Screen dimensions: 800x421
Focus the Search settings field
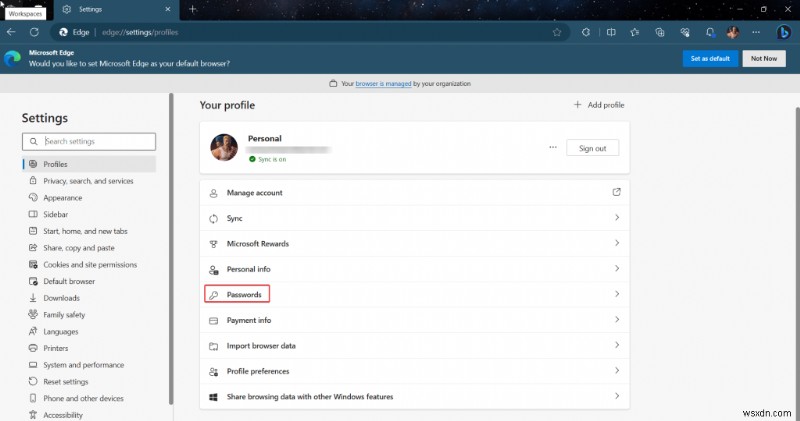[89, 141]
